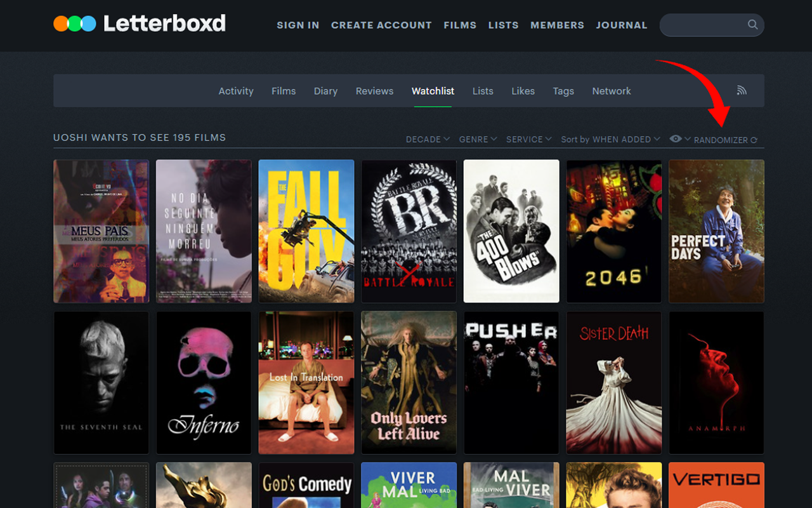Go to Lists in the top navigation
Viewport: 812px width, 508px height.
click(x=503, y=25)
